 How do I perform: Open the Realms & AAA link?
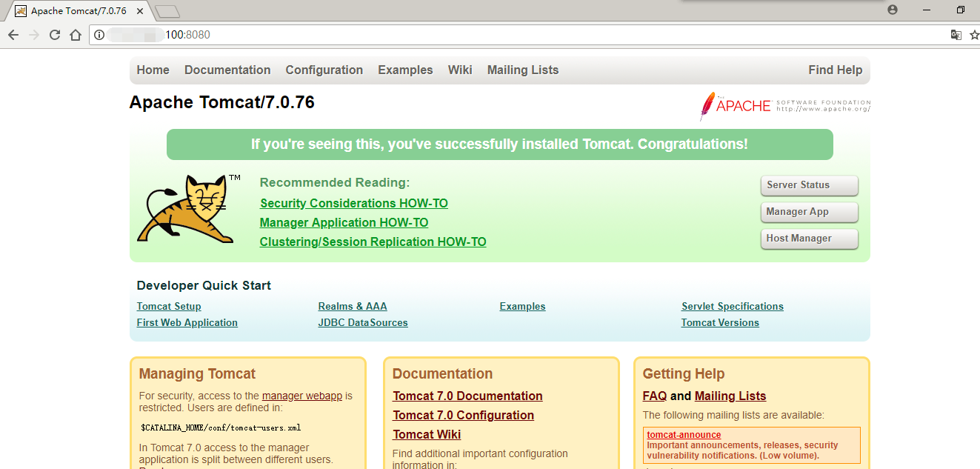click(x=353, y=307)
